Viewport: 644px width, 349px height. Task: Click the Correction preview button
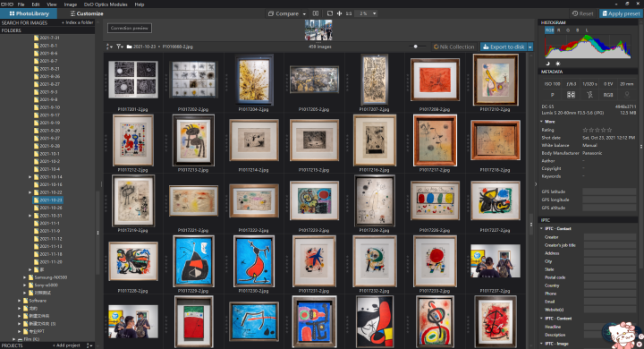point(130,28)
